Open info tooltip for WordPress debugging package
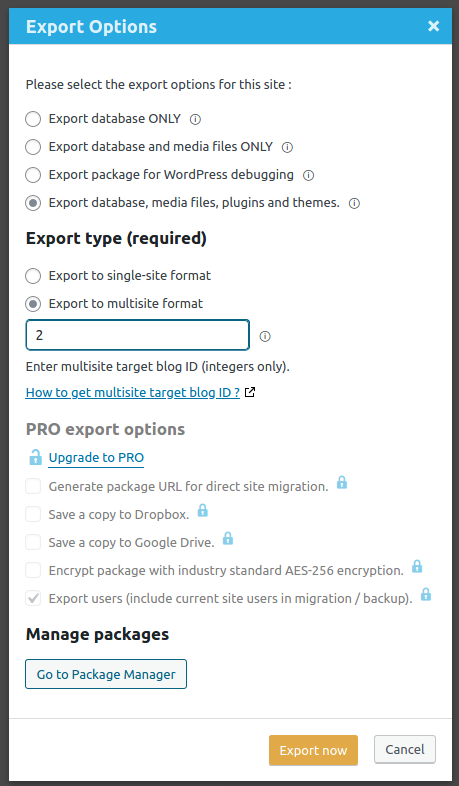The height and width of the screenshot is (786, 459). [x=309, y=175]
